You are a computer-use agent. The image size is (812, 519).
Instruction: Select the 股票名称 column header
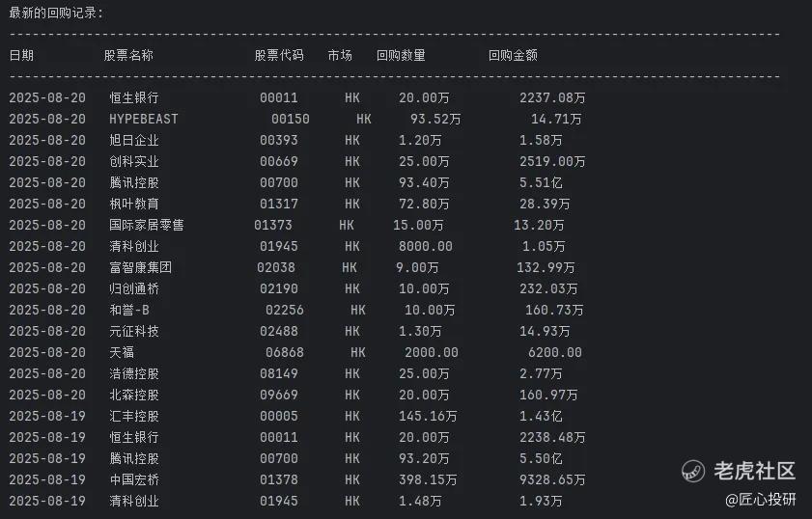(x=128, y=55)
